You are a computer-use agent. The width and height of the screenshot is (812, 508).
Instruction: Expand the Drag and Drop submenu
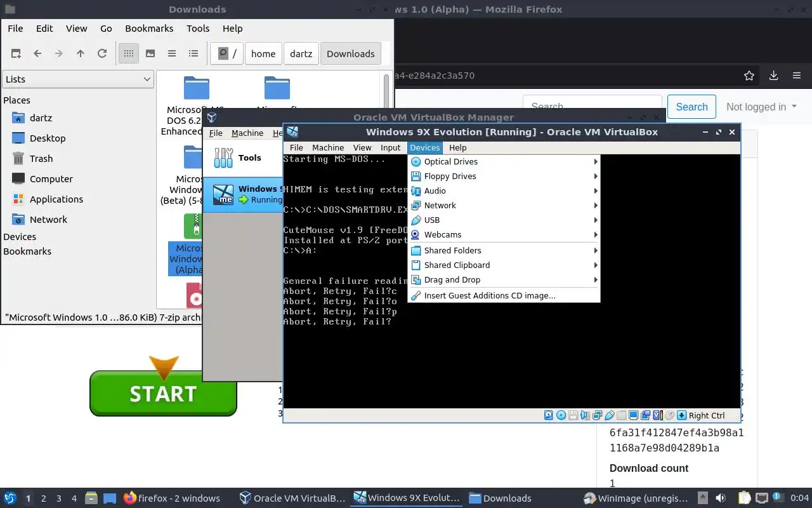[x=504, y=280]
